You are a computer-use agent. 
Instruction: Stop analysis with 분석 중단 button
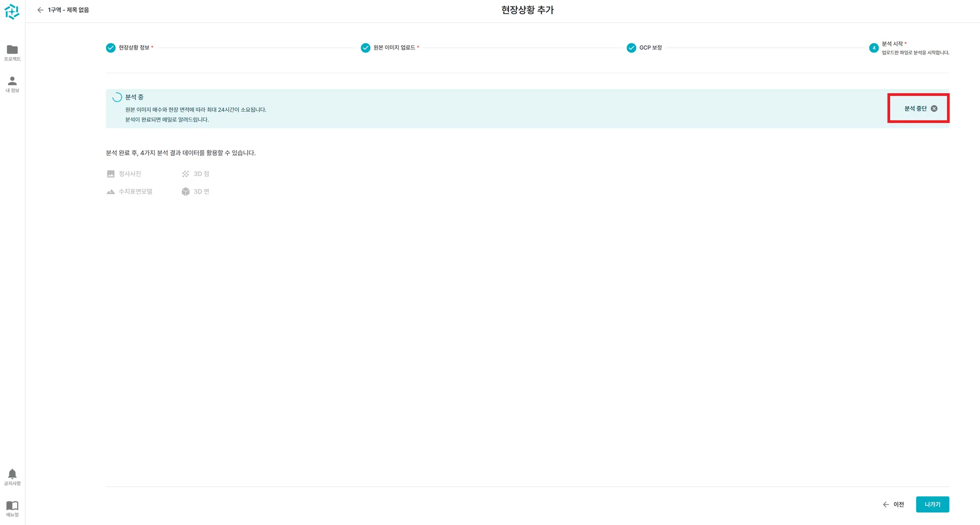pos(915,109)
